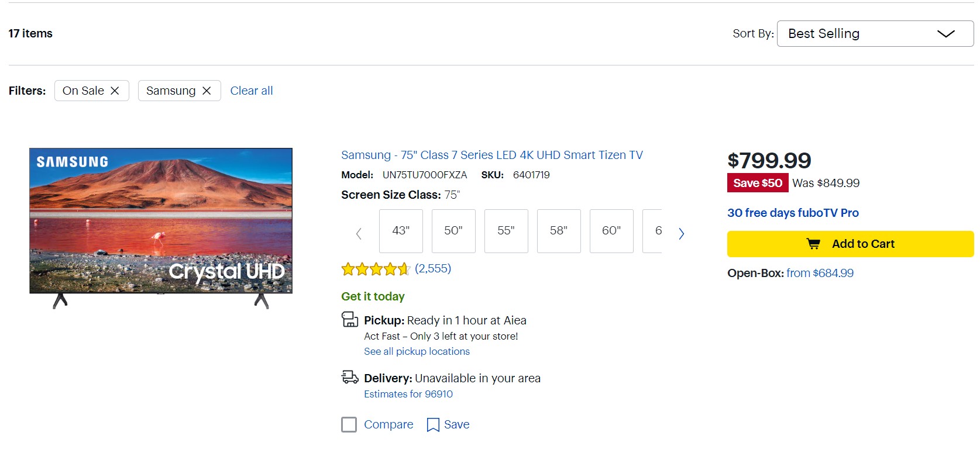The image size is (980, 460).
Task: Open the Sort By dropdown
Action: [x=875, y=34]
